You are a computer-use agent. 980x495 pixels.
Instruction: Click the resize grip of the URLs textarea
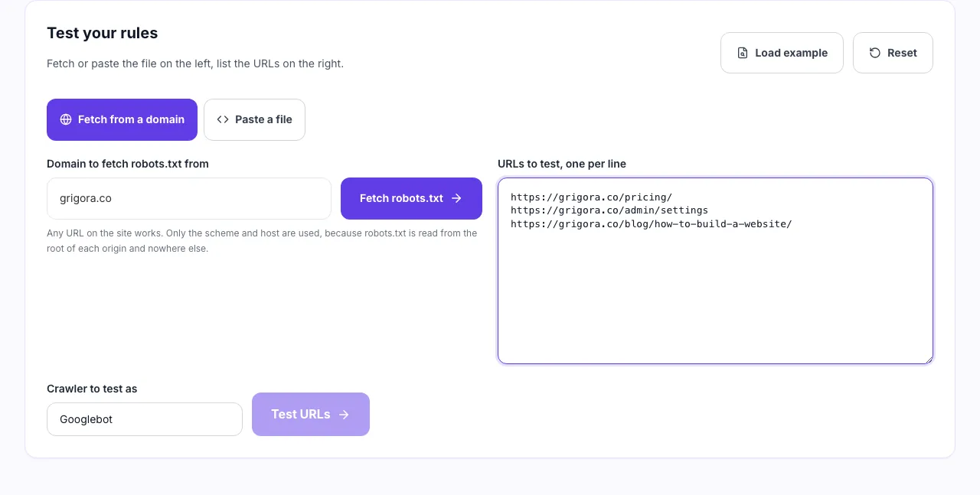[928, 359]
